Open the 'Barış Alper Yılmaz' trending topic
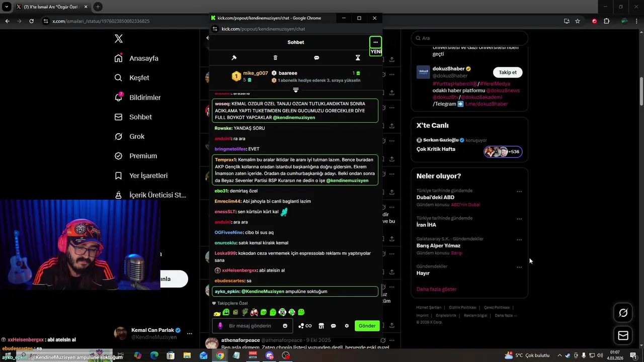Viewport: 644px width, 362px height. point(438,246)
